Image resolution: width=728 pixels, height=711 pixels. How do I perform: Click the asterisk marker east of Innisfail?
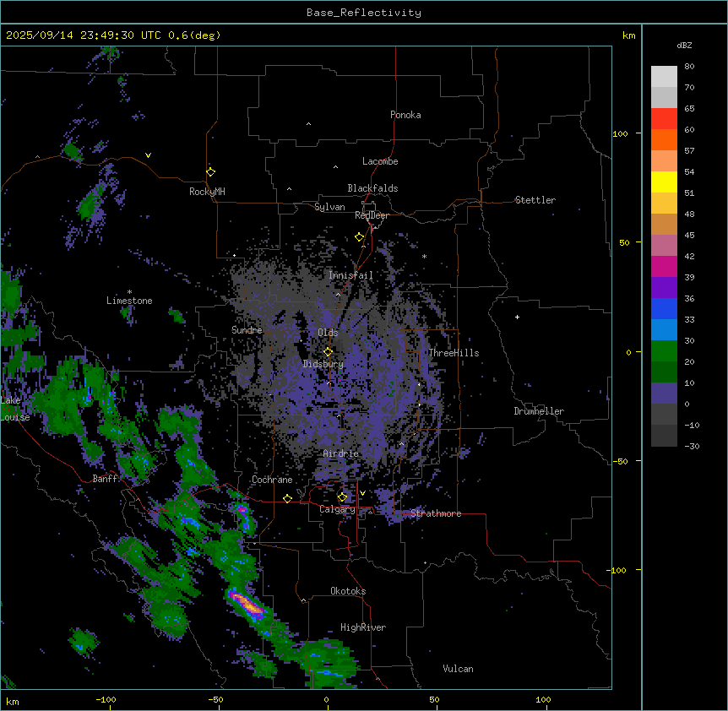[x=424, y=256]
